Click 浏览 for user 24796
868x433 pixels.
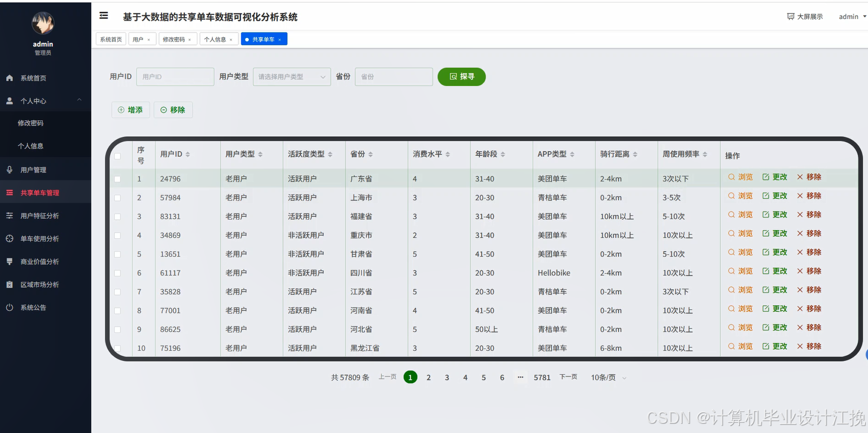click(x=740, y=177)
